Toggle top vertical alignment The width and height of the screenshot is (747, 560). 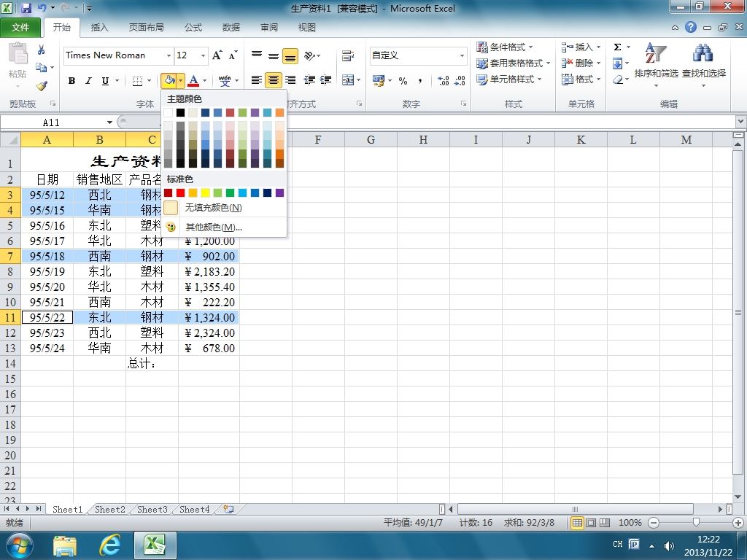coord(257,55)
